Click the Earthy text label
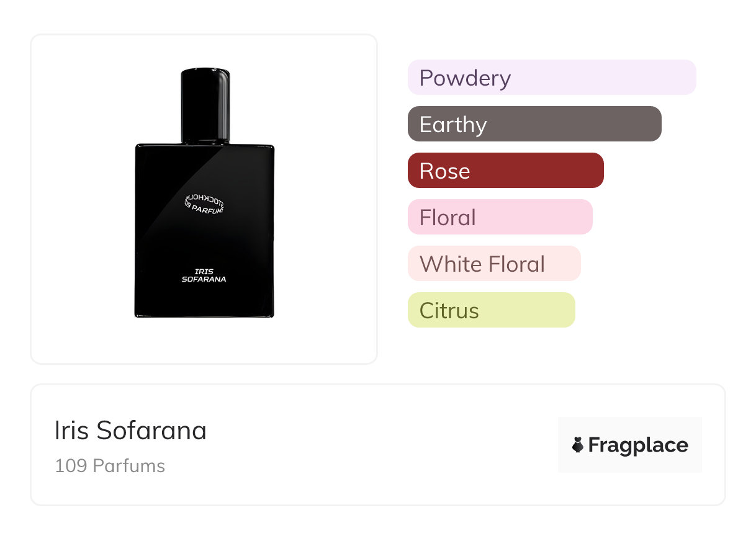The image size is (756, 536). pyautogui.click(x=453, y=125)
